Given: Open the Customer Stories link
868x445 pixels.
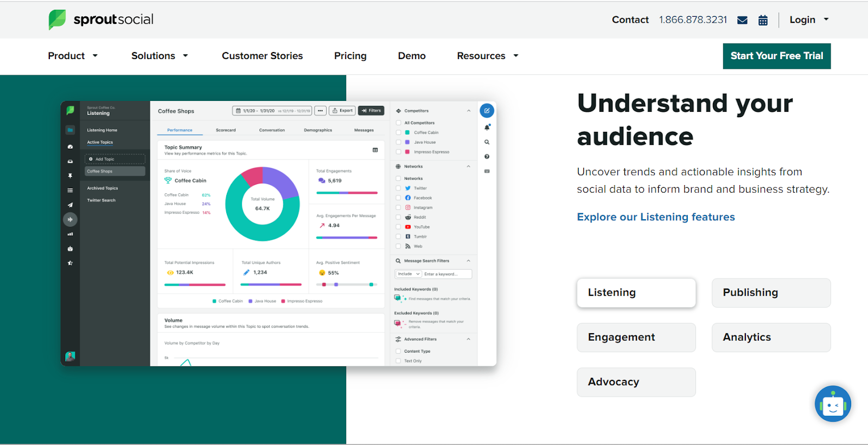Looking at the screenshot, I should point(262,56).
